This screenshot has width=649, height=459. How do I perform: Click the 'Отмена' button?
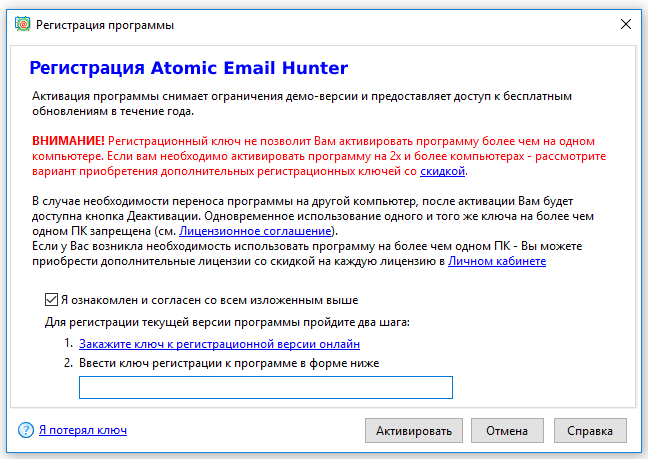507,430
